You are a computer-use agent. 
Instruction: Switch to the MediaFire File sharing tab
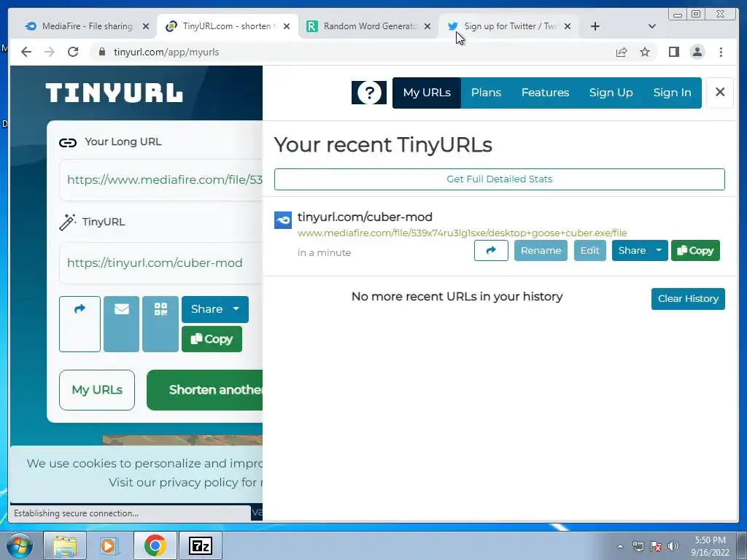[x=86, y=26]
